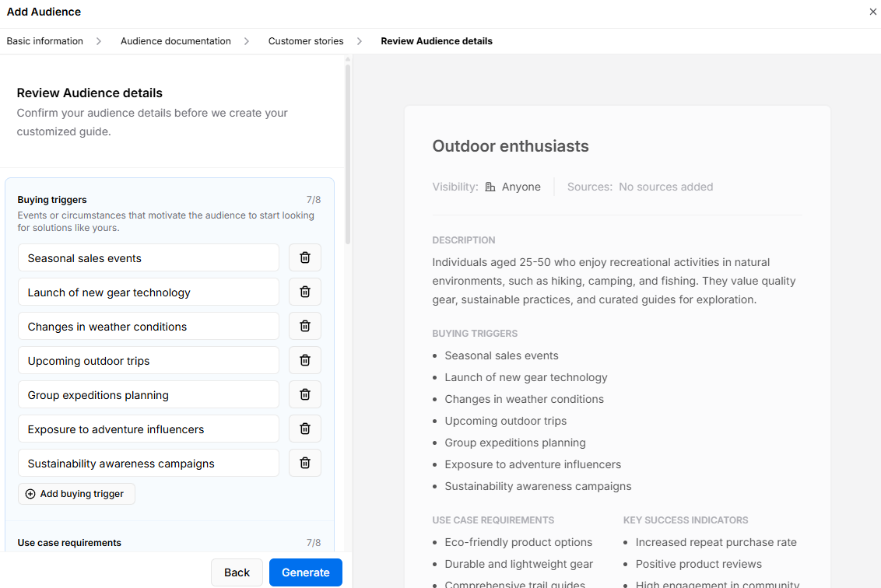Screen dimensions: 881x588
Task: Click the KEY SUCCESS INDICATORS heading
Action: point(686,520)
